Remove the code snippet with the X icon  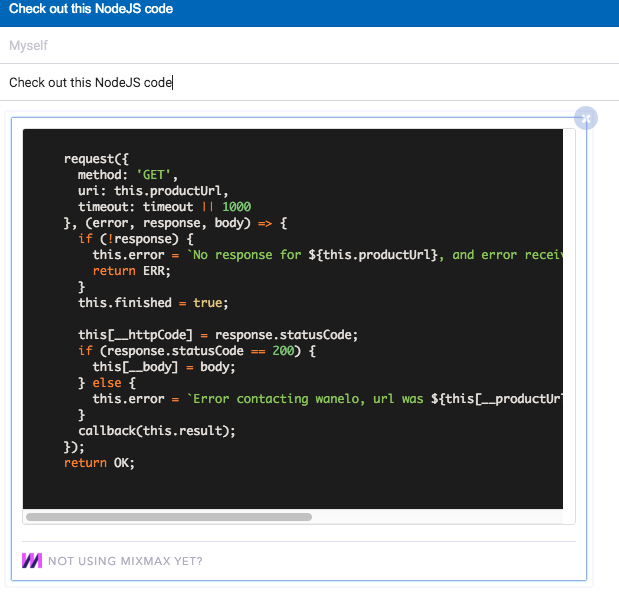[586, 118]
